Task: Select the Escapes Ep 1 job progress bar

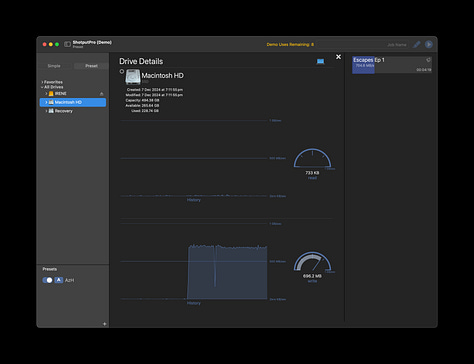Action: click(x=392, y=65)
